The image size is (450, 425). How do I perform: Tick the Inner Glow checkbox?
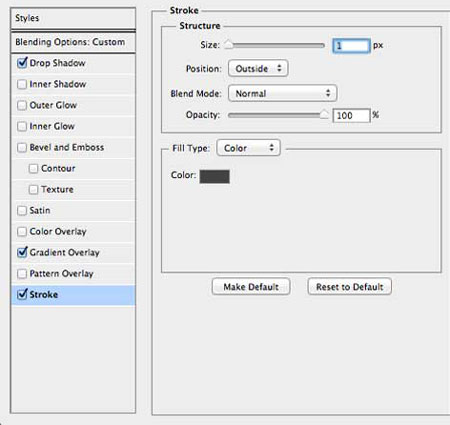point(22,126)
